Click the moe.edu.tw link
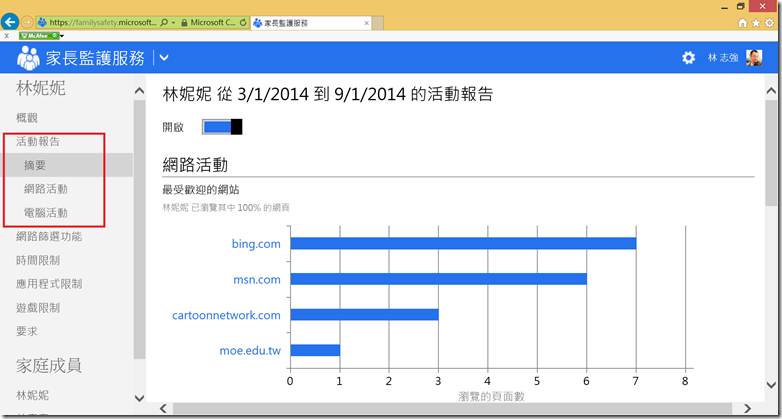The height and width of the screenshot is (419, 782). 250,350
